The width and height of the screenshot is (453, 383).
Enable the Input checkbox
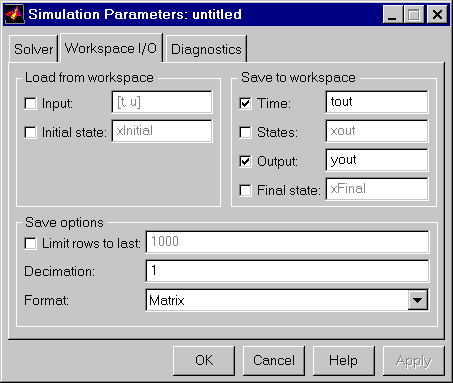30,103
